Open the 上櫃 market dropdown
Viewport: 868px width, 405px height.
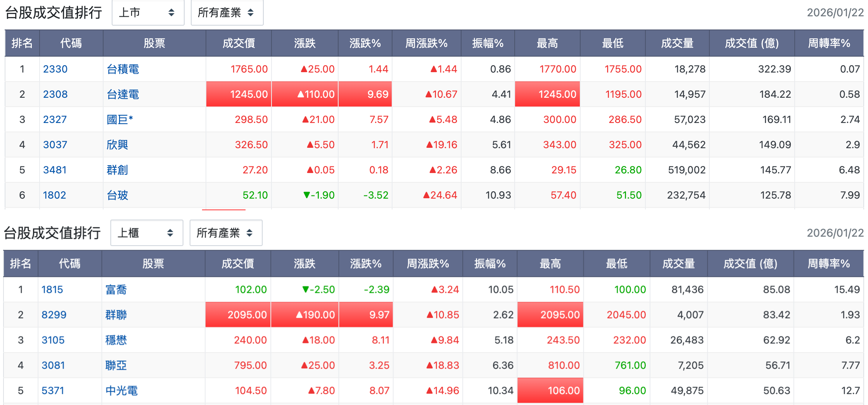tap(146, 233)
